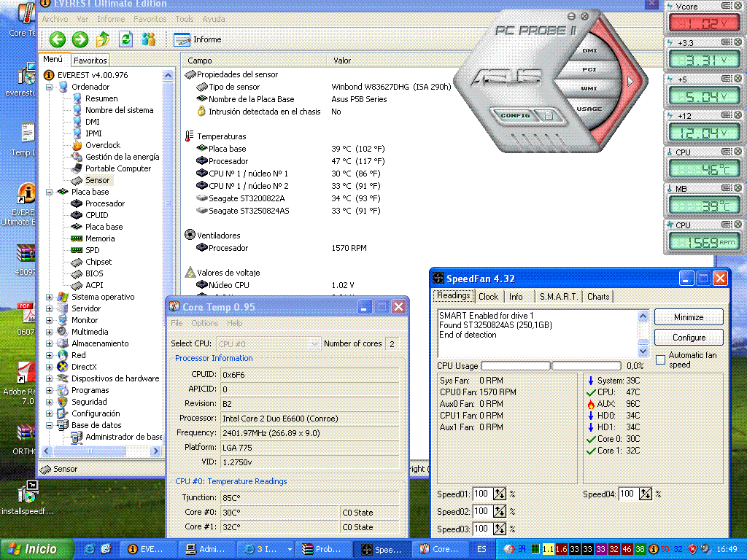Click the Speed03 value field in SpeedFan
747x560 pixels.
[x=482, y=529]
